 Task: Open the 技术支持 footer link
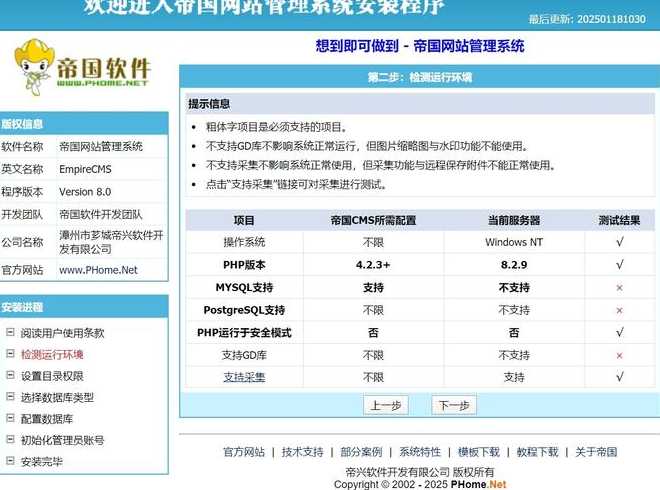tap(303, 452)
